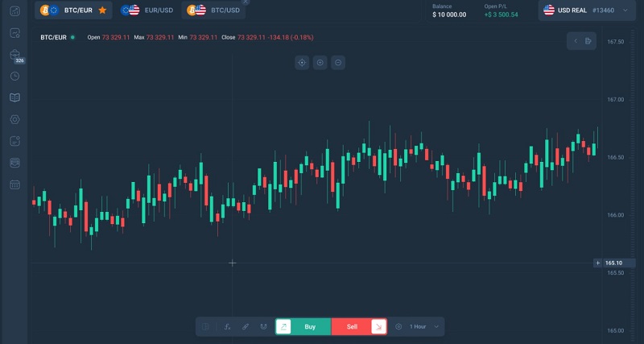Click the green Buy button

click(309, 326)
